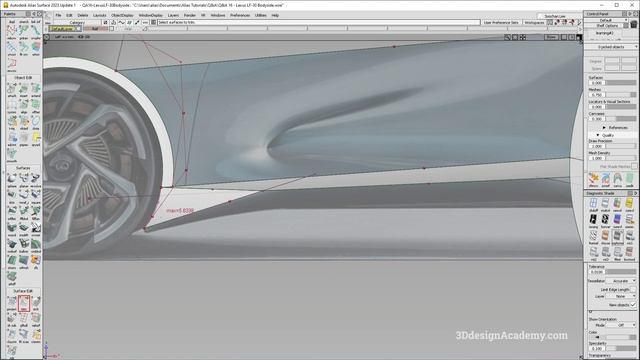Click the Workspaces button
This screenshot has width=640, height=360.
tap(534, 22)
